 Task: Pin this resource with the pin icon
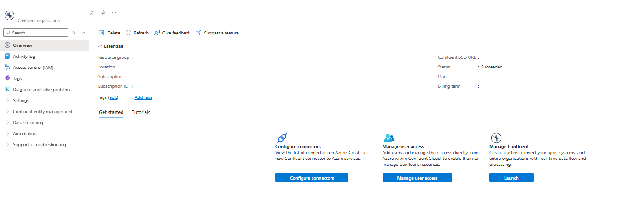(92, 12)
